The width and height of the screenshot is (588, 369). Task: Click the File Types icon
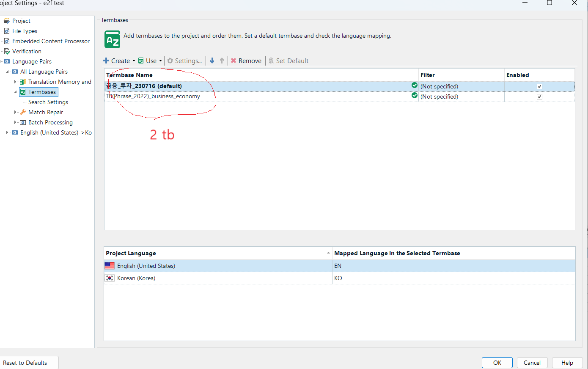(7, 31)
